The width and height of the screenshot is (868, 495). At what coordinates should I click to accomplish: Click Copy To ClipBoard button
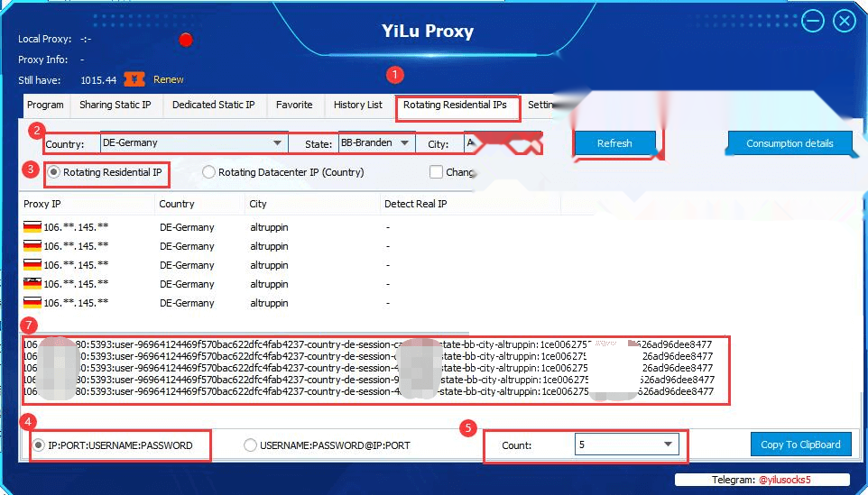point(800,445)
